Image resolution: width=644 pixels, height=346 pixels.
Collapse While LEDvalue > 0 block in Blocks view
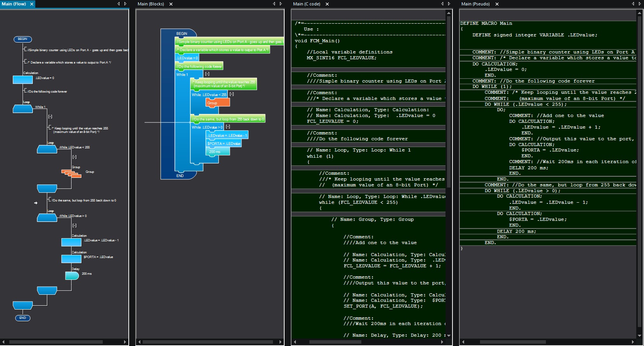(228, 127)
